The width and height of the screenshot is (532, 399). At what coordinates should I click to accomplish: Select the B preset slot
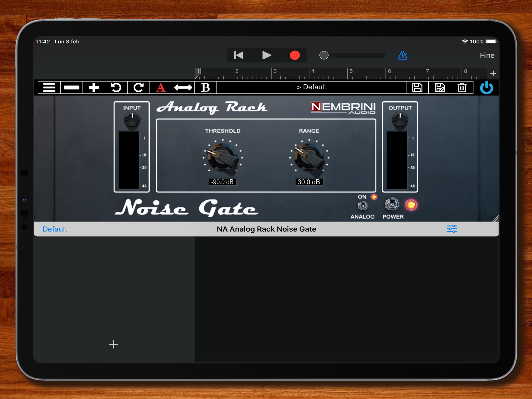pos(205,87)
